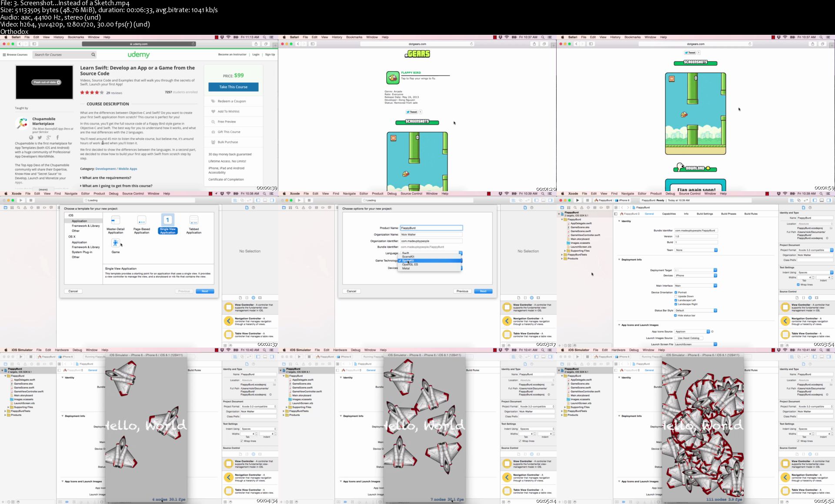835x504 pixels.
Task: Select System Plug-in in template chooser sidebar
Action: pos(82,252)
